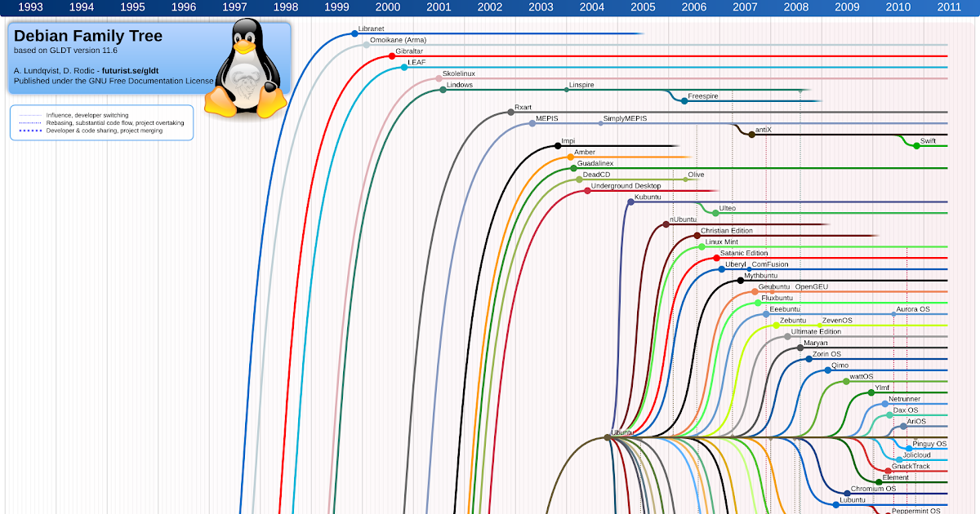Click the Linux Mint green node

[x=702, y=246]
